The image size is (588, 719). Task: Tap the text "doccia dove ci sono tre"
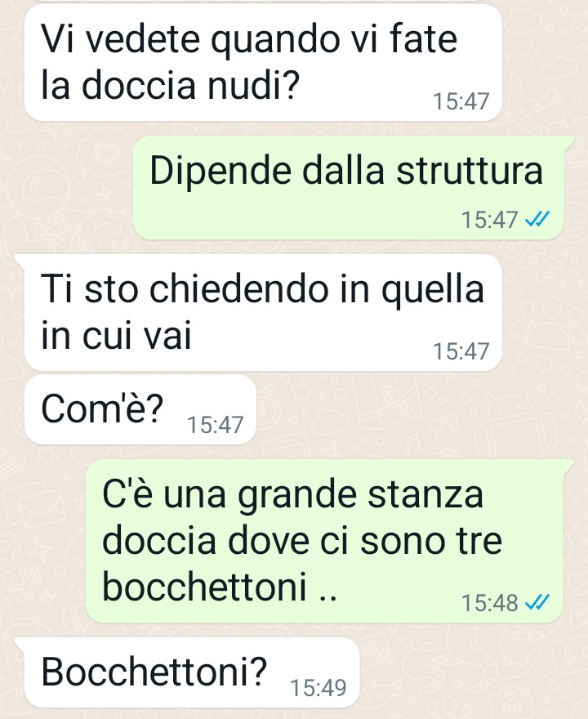(x=302, y=541)
